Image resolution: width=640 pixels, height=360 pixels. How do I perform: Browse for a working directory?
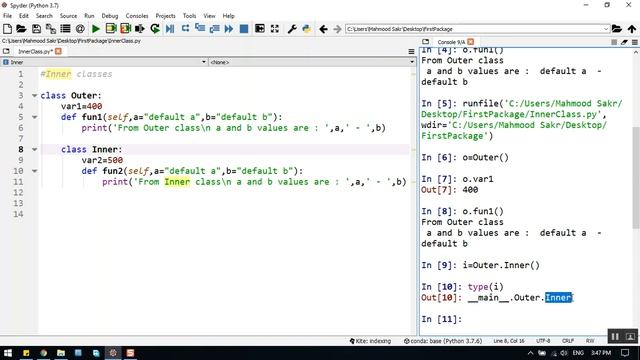617,29
